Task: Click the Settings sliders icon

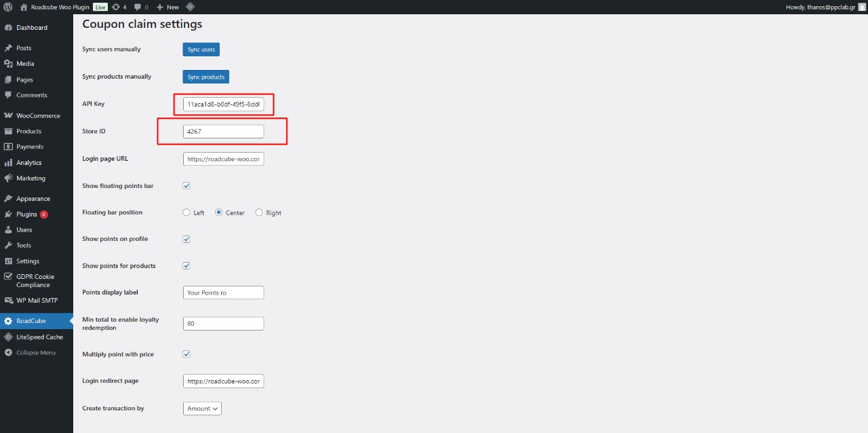Action: tap(8, 261)
